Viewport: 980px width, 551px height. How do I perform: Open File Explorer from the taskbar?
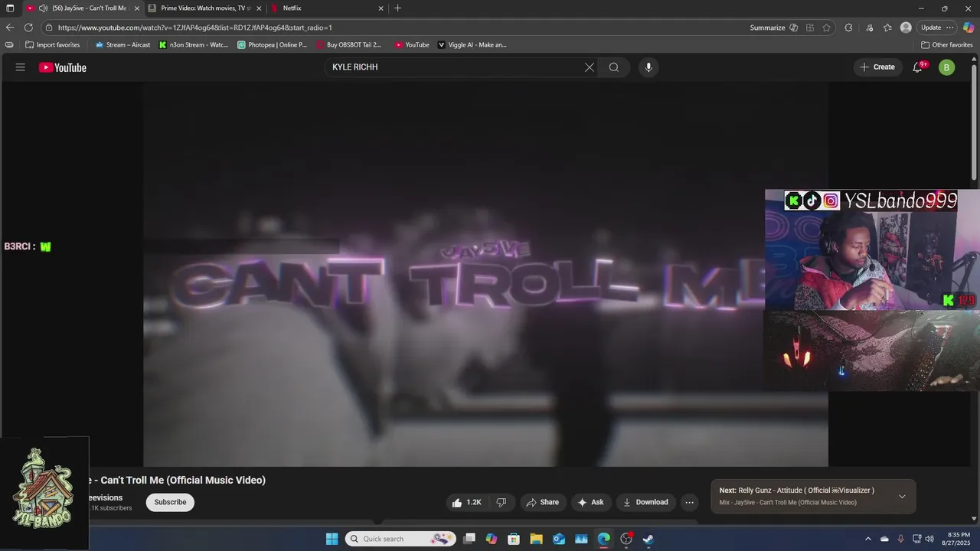pyautogui.click(x=536, y=539)
